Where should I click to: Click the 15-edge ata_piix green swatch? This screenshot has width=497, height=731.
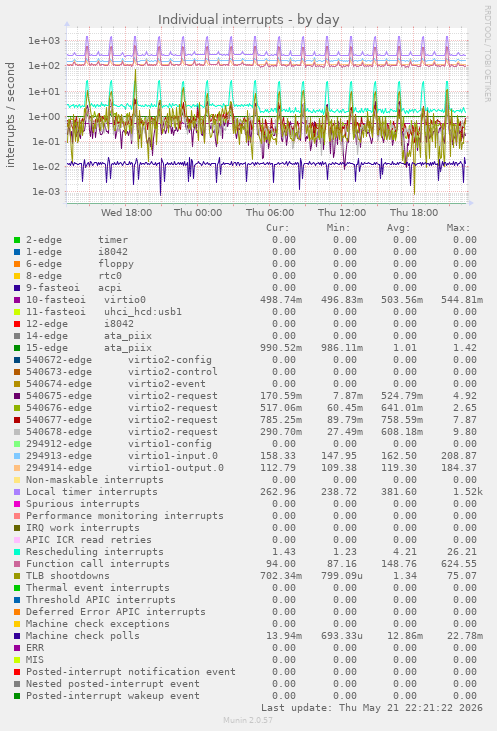pyautogui.click(x=17, y=348)
